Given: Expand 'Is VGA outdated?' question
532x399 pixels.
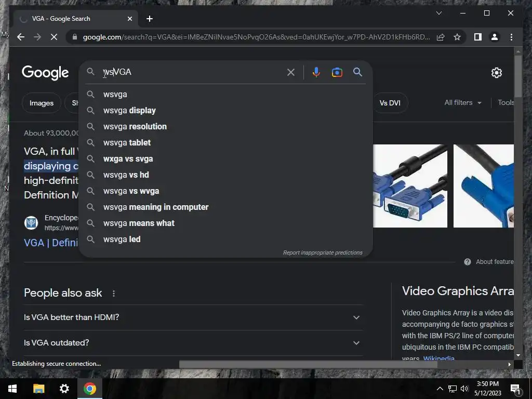Looking at the screenshot, I should [193, 343].
